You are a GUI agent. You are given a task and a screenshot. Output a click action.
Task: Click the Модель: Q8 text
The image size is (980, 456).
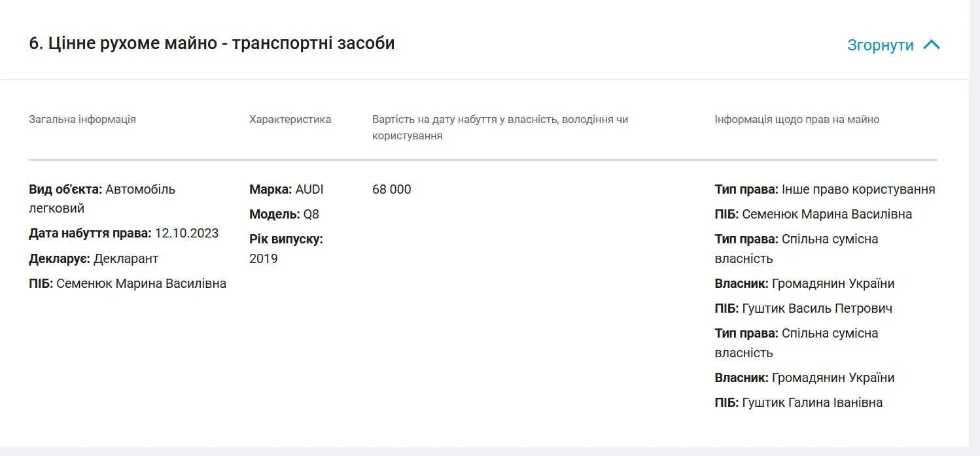[284, 214]
